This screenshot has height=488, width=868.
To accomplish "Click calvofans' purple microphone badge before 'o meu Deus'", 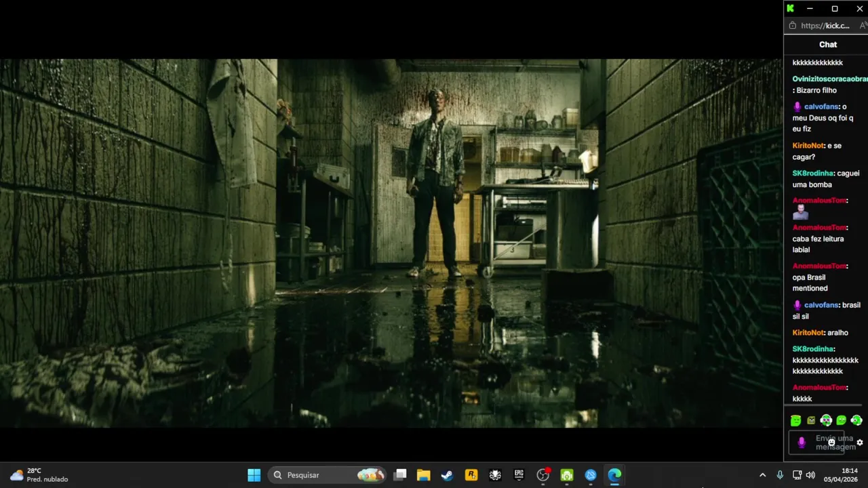I will click(797, 106).
